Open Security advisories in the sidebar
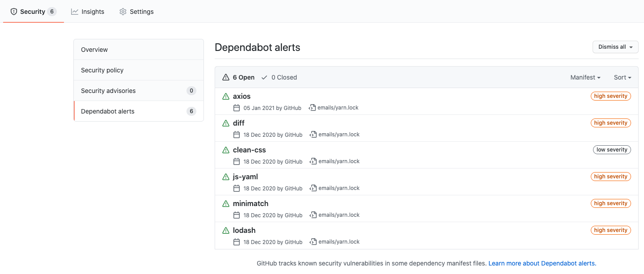This screenshot has height=274, width=644. (139, 91)
